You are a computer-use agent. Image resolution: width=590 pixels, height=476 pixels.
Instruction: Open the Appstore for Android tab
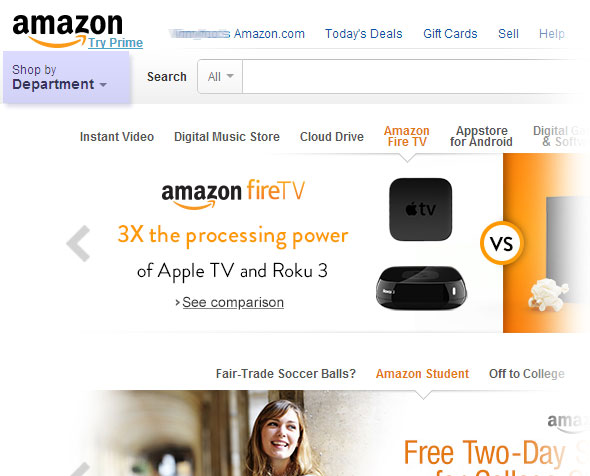click(481, 136)
